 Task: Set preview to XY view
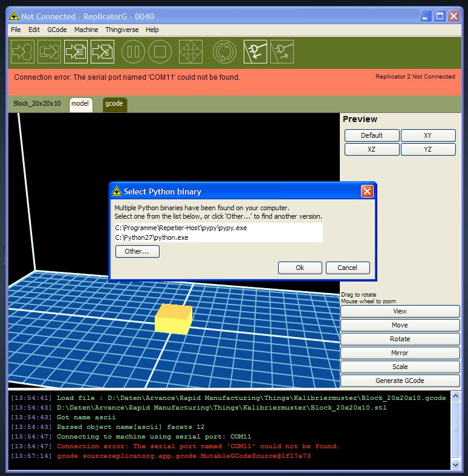[428, 135]
